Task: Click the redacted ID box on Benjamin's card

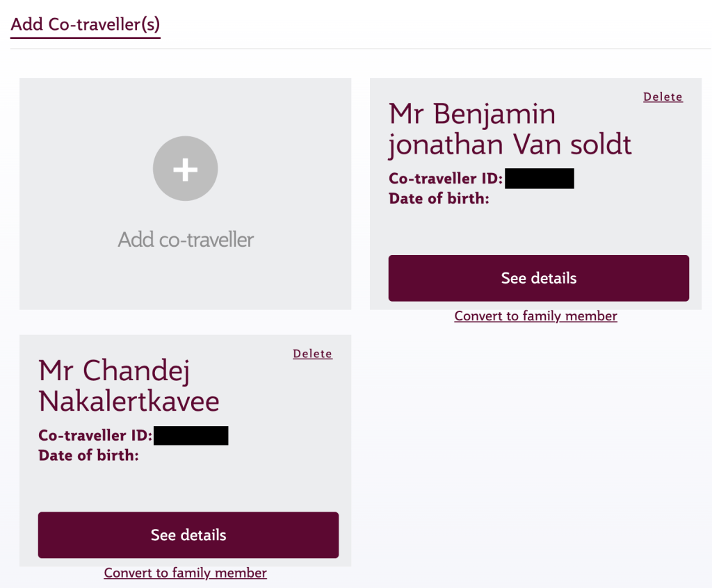Action: point(540,179)
